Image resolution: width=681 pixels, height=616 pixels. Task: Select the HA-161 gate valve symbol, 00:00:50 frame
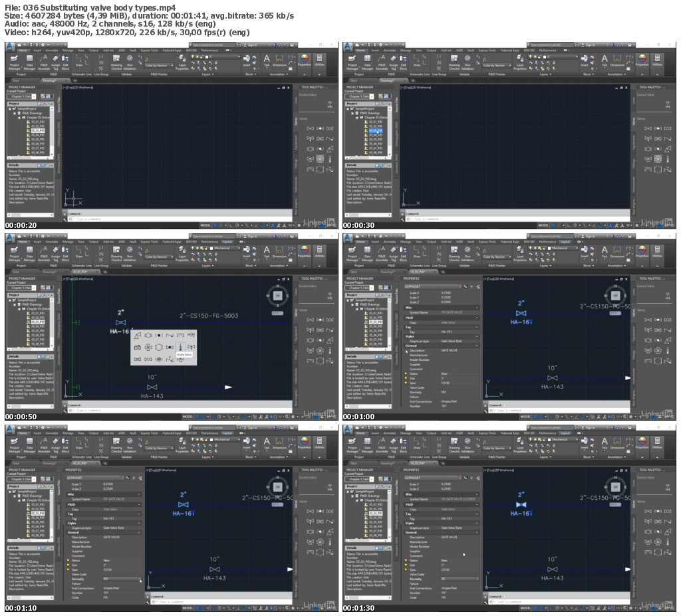point(121,322)
